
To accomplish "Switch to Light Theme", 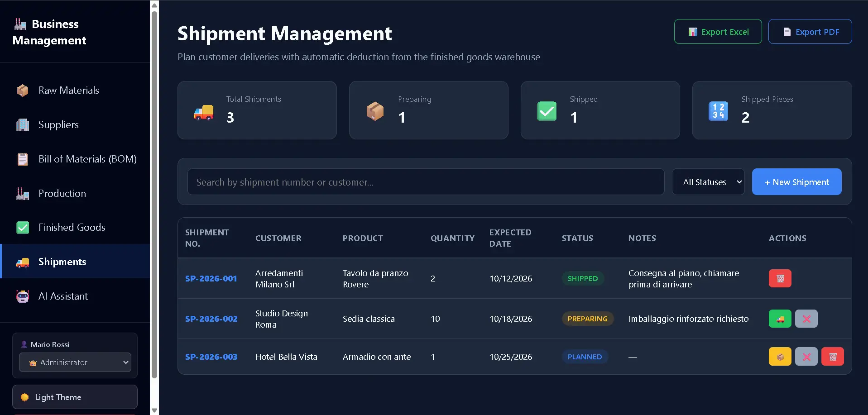I will (x=75, y=397).
